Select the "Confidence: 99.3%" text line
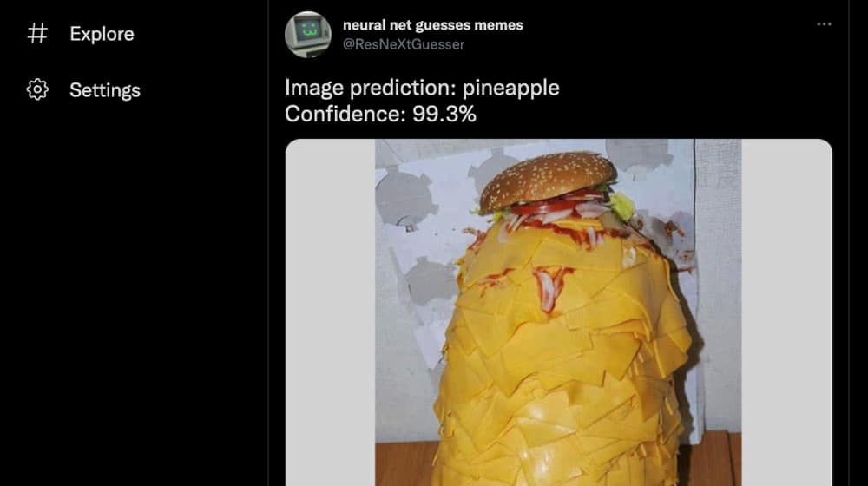This screenshot has width=868, height=486. click(x=380, y=114)
